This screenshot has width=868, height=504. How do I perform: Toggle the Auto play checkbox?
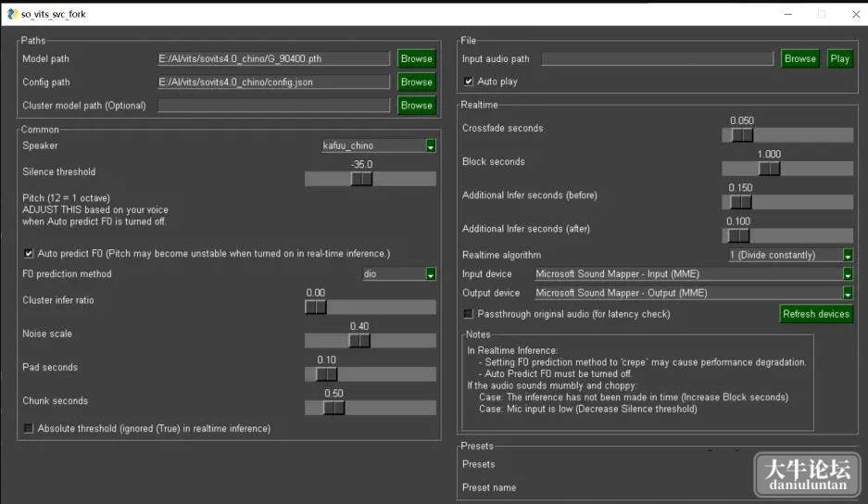click(x=469, y=82)
